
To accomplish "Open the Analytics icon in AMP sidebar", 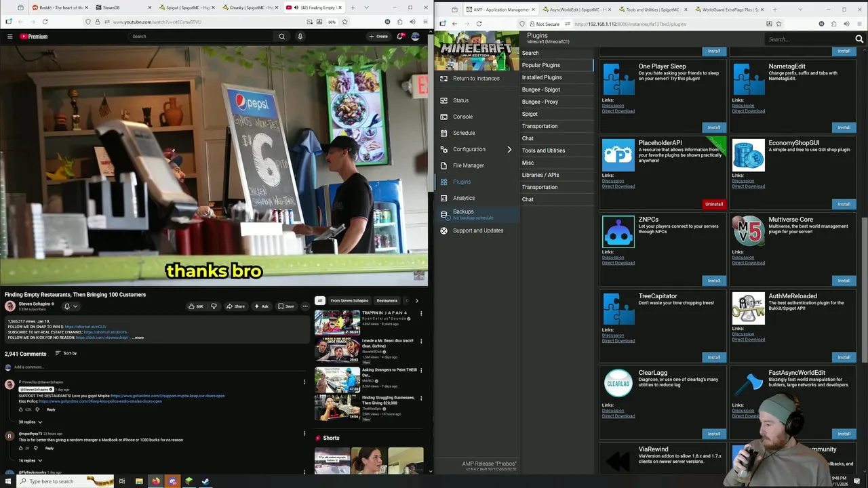I will point(443,198).
